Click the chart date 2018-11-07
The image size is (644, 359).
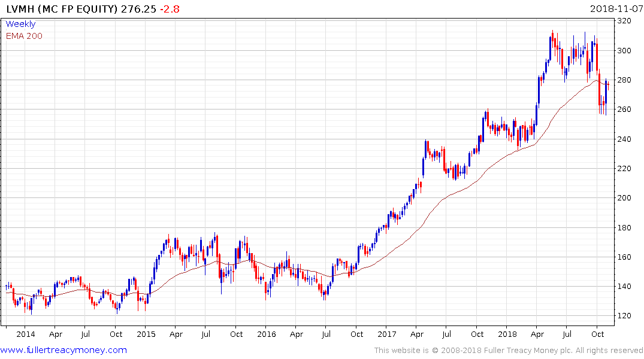click(616, 9)
